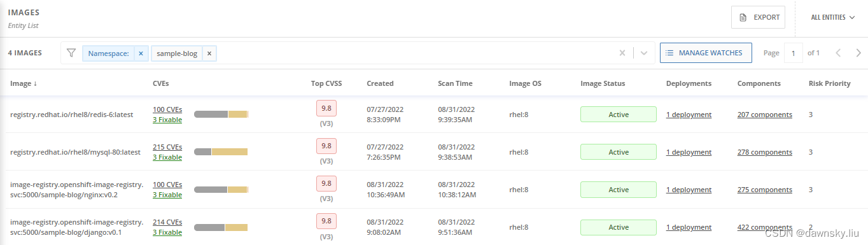Sort by the Image column header

pos(24,83)
